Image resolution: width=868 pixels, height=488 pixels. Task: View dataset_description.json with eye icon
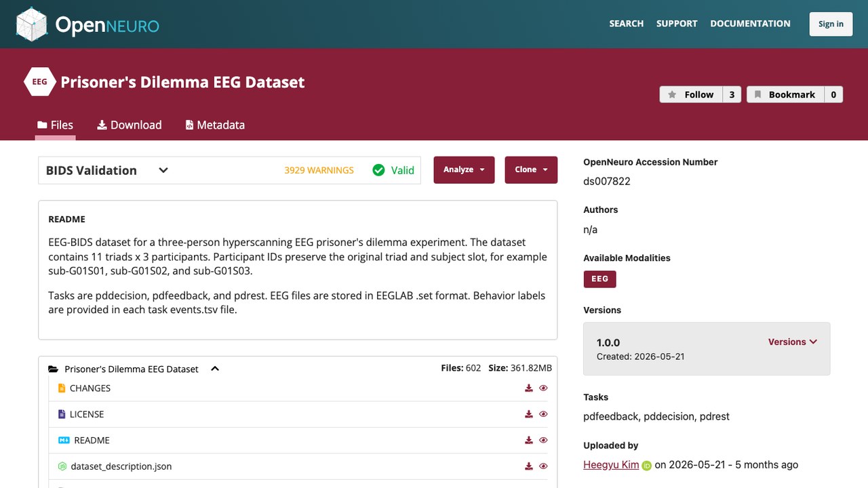tap(543, 466)
